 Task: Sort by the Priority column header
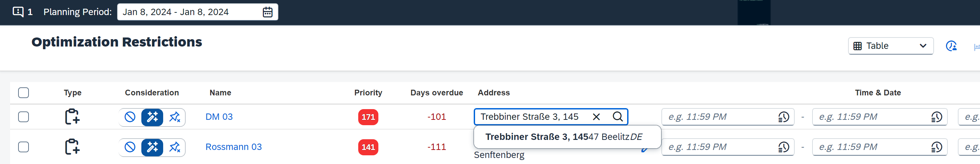point(368,93)
